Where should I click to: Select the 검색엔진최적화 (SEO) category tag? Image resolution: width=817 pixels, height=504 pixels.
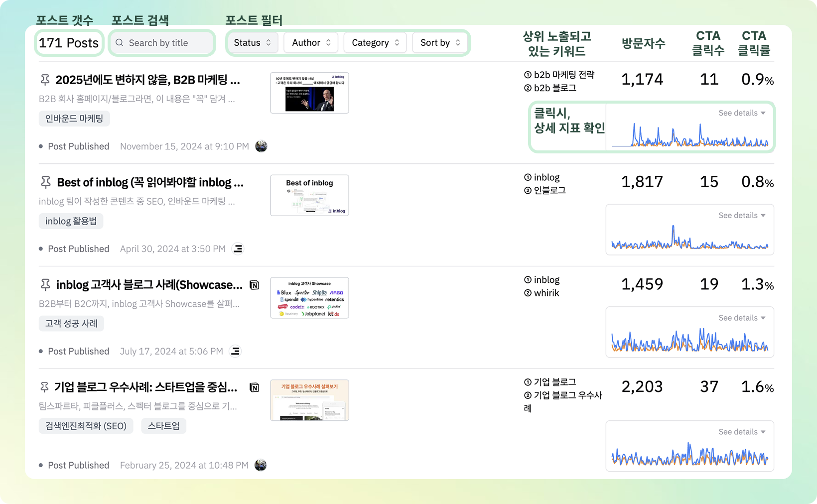tap(86, 426)
